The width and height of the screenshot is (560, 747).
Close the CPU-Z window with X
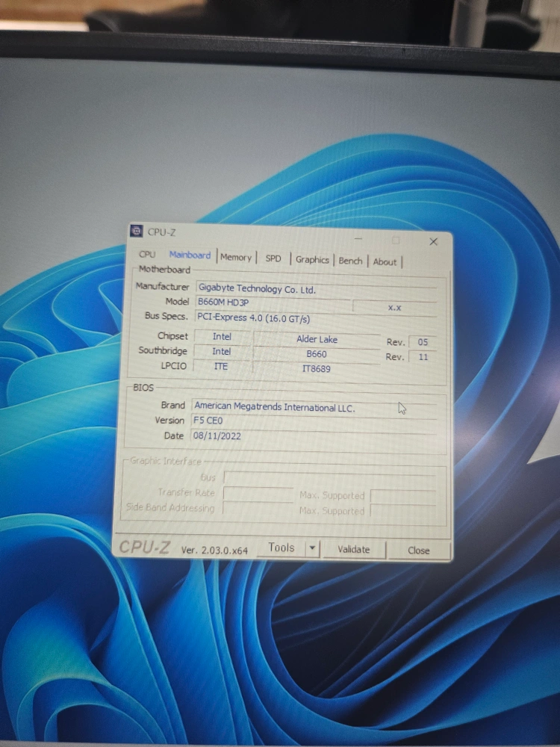433,241
